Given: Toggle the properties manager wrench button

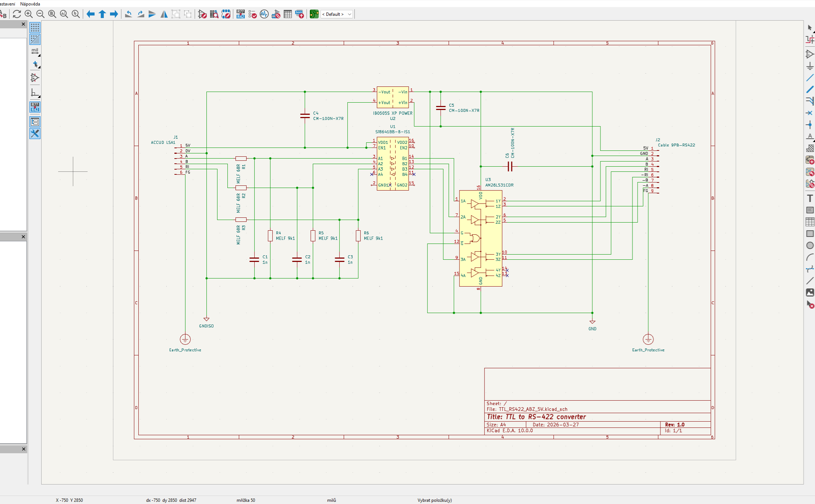Looking at the screenshot, I should pos(35,134).
